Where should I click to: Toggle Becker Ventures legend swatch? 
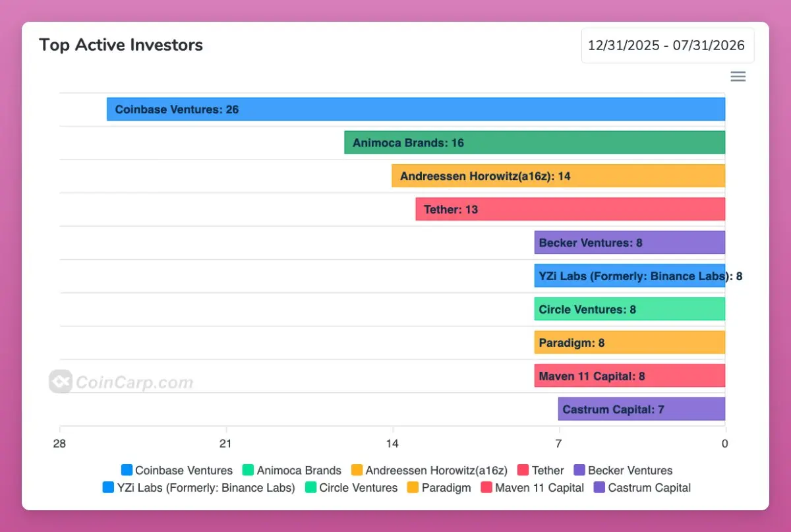pyautogui.click(x=579, y=470)
